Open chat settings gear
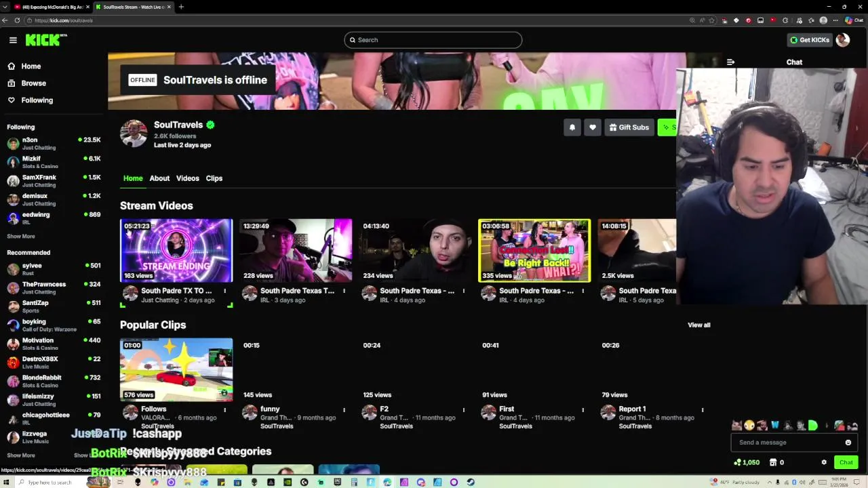Image resolution: width=868 pixels, height=488 pixels. (x=824, y=462)
